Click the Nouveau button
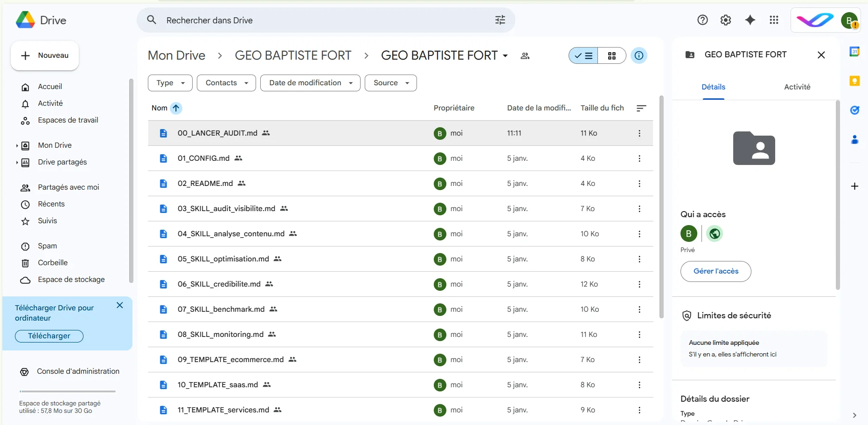 pos(44,55)
